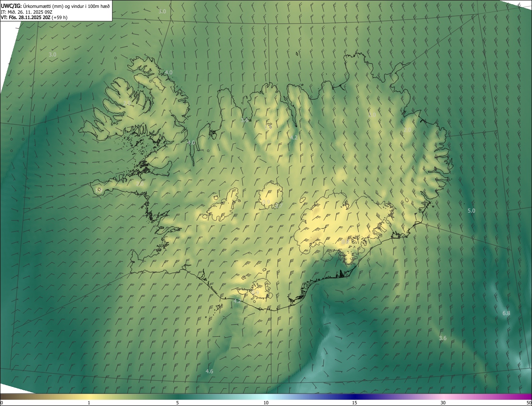Click the initial time 'IT: Mið. 26. 11. 2025 09Z'

tap(27, 12)
